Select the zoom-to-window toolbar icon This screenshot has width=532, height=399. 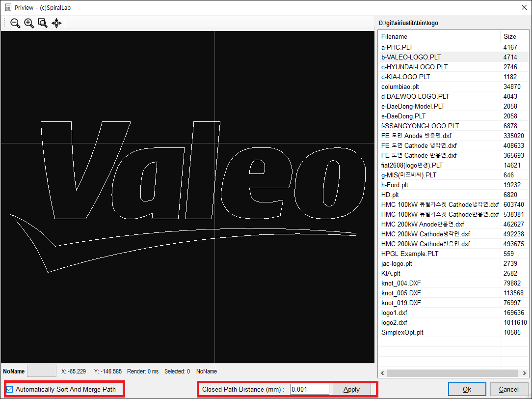tap(42, 23)
